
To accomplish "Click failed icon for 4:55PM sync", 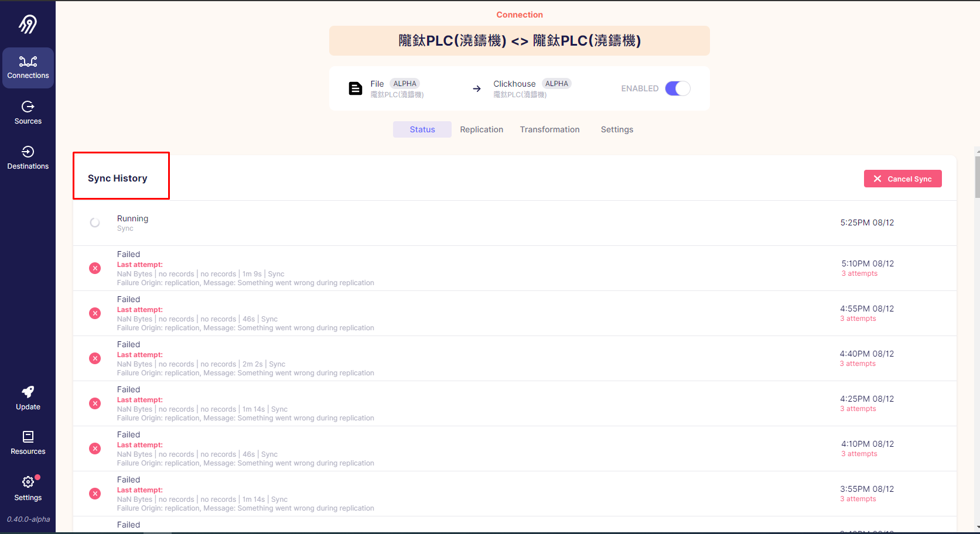I will (95, 313).
